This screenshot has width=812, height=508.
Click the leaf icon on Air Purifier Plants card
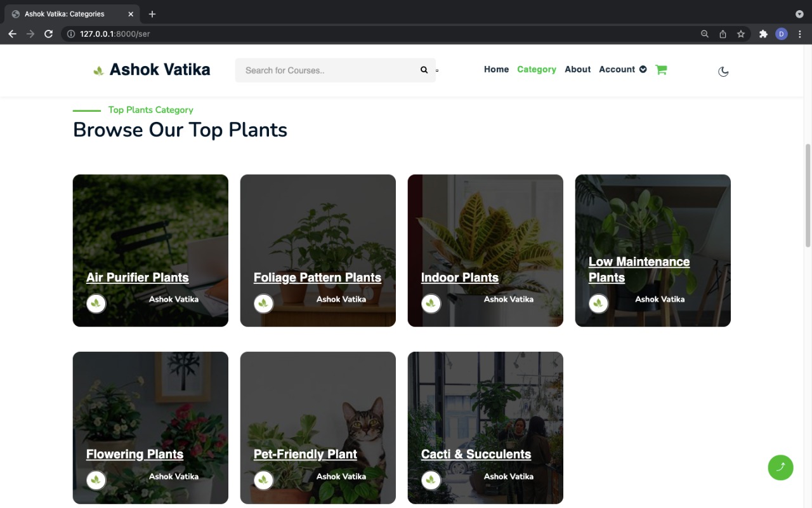click(96, 304)
